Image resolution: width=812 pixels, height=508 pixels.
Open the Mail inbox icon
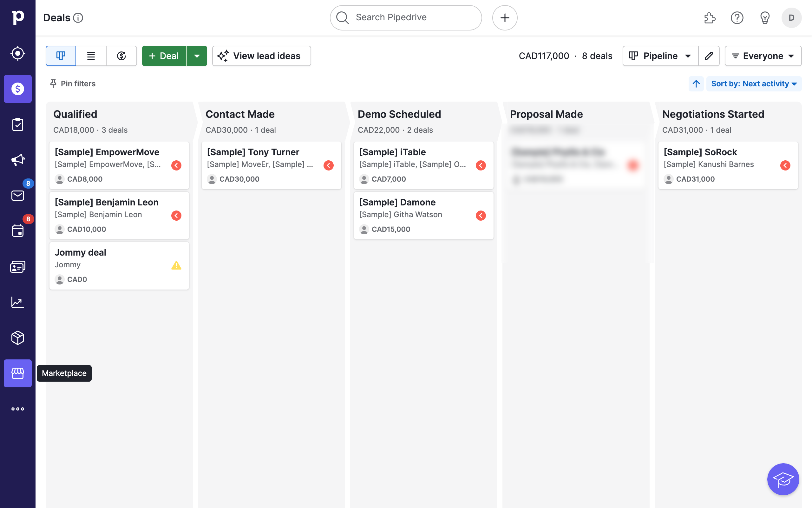coord(18,196)
